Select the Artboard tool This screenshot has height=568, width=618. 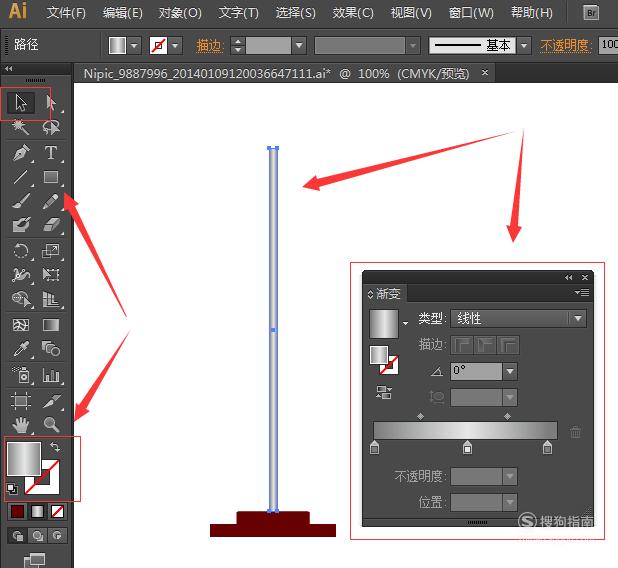[x=20, y=400]
